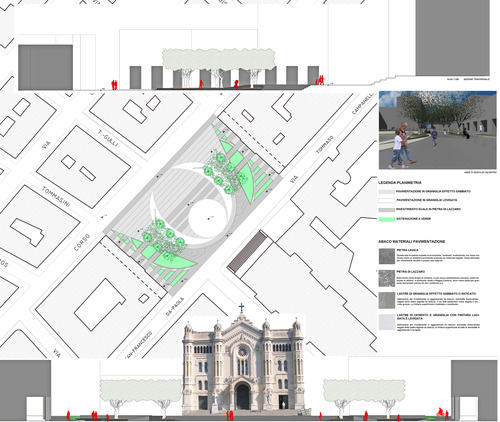Click the green "SISTEMAZIONE A VERDE" legend swatch
The width and height of the screenshot is (500, 422).
387,219
